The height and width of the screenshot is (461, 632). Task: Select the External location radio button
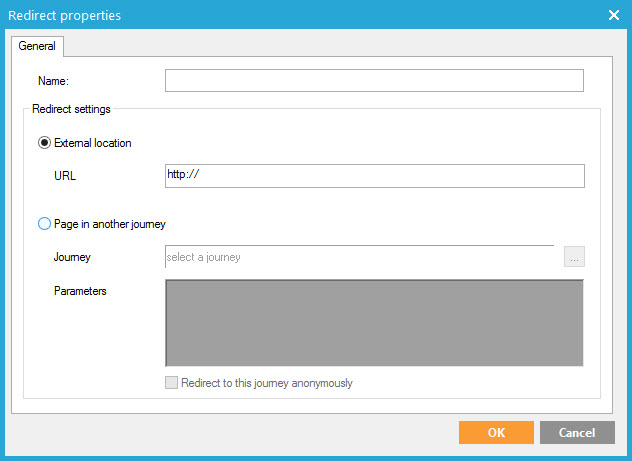point(44,143)
